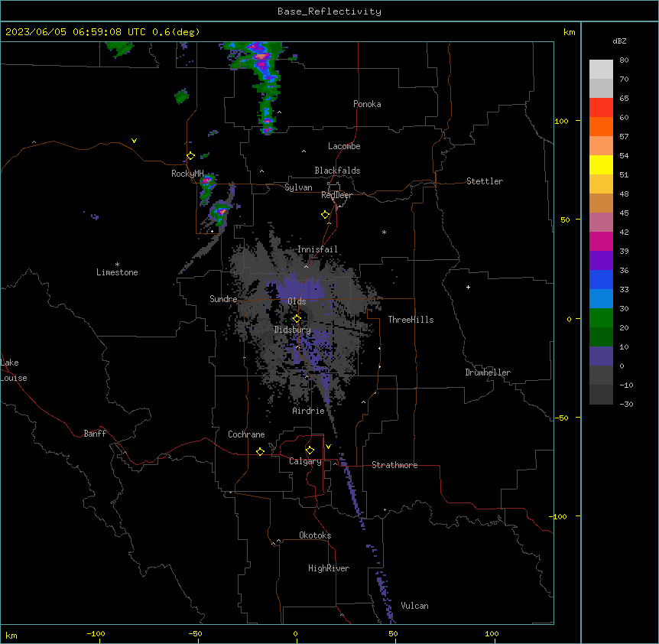Viewport: 659px width, 644px height.
Task: Click the Sundre town label
Action: pyautogui.click(x=223, y=299)
